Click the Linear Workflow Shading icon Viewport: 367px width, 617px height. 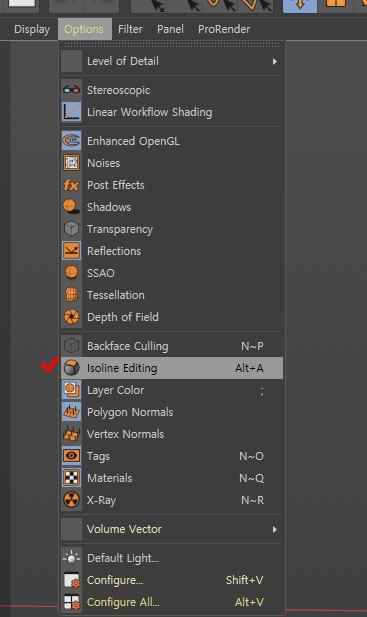71,112
